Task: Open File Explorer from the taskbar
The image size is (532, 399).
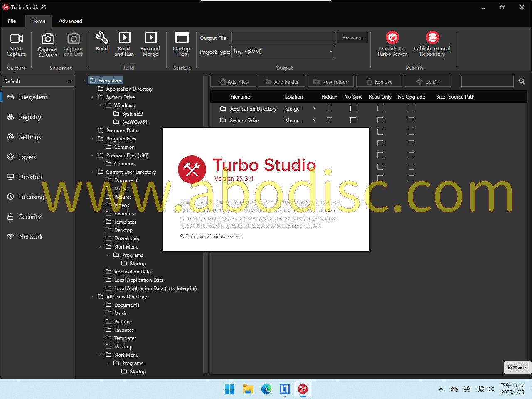Action: [x=248, y=389]
